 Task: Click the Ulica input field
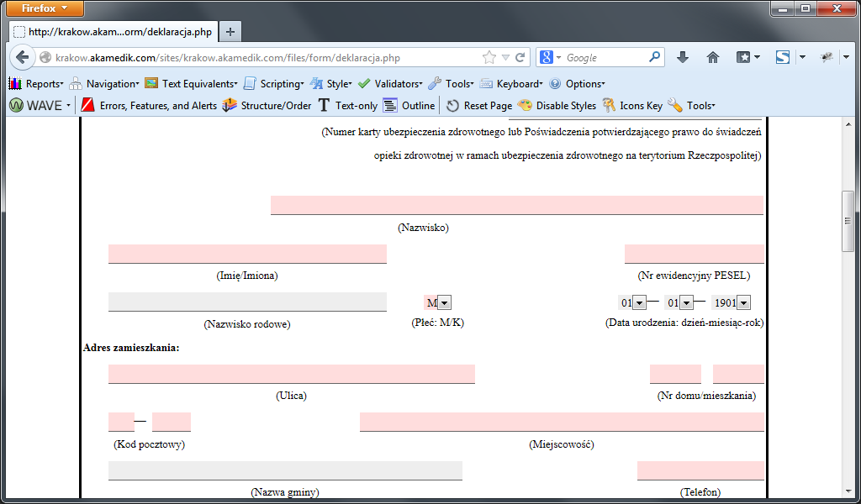(x=292, y=374)
